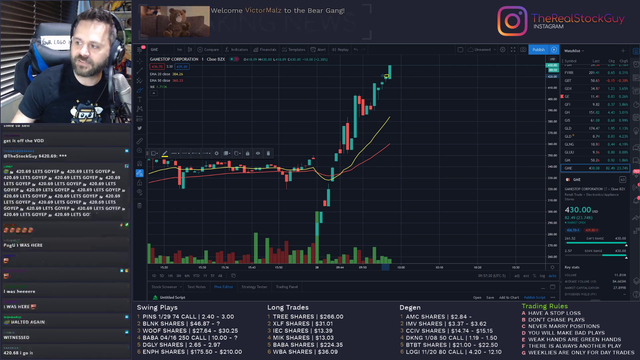This screenshot has width=640, height=360.
Task: Click the GME symbol search field
Action: 161,49
